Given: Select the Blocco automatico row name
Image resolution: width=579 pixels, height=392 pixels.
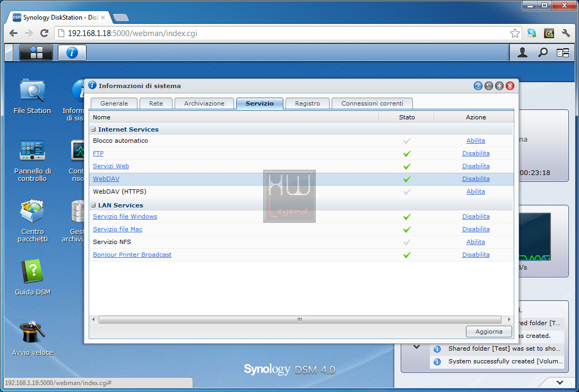Looking at the screenshot, I should click(x=120, y=141).
